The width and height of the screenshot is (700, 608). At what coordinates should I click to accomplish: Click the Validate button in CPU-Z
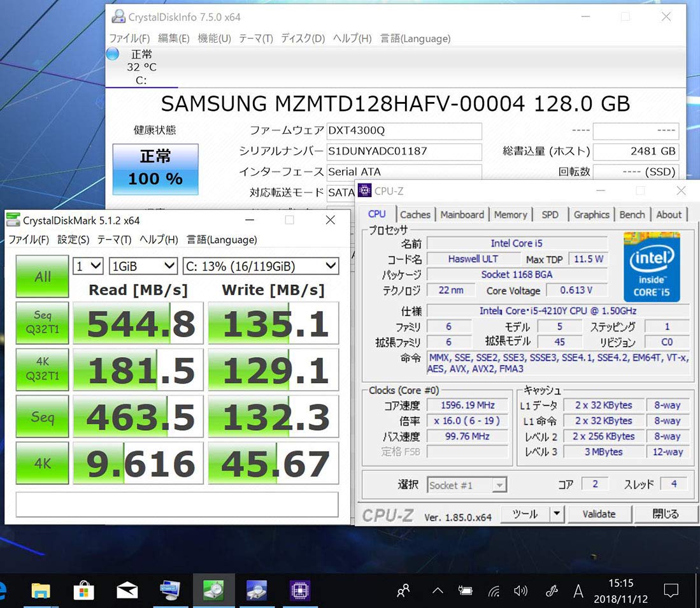599,514
